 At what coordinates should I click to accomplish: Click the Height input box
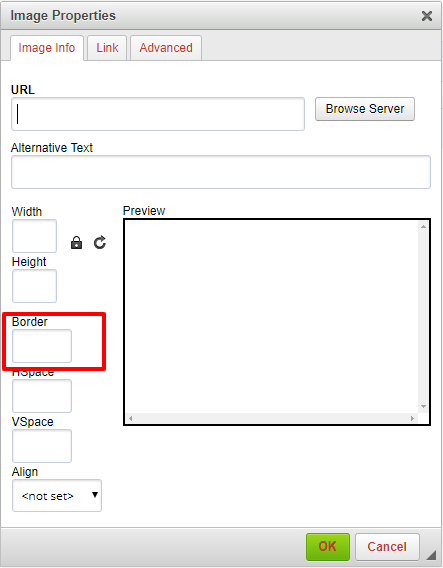[34, 286]
